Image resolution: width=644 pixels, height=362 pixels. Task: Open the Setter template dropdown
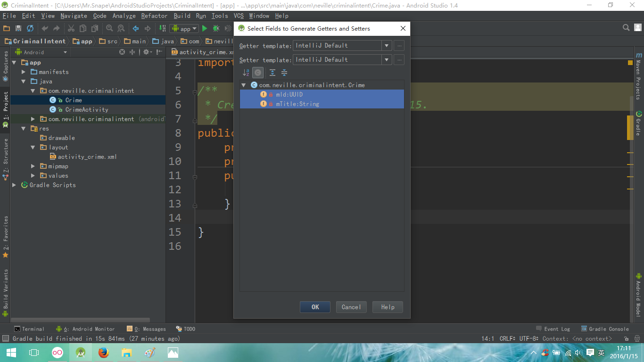click(387, 60)
